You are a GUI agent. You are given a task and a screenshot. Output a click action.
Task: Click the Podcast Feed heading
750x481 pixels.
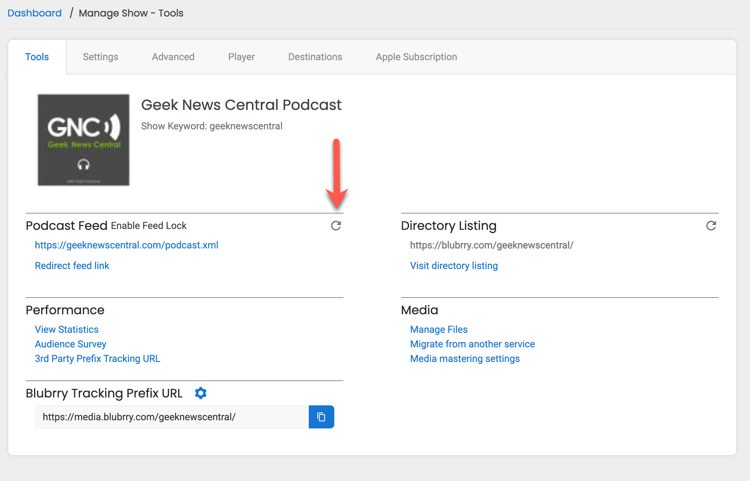(66, 226)
